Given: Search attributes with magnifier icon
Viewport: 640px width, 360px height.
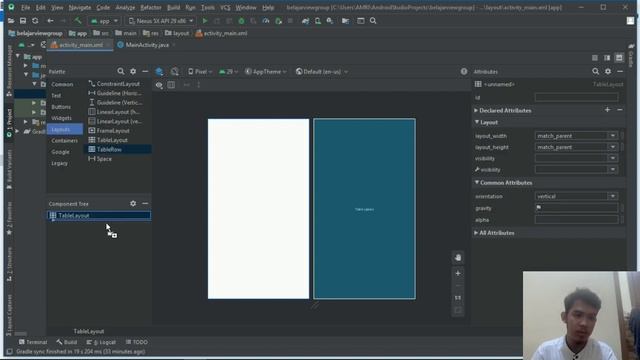Looking at the screenshot, I should point(596,71).
